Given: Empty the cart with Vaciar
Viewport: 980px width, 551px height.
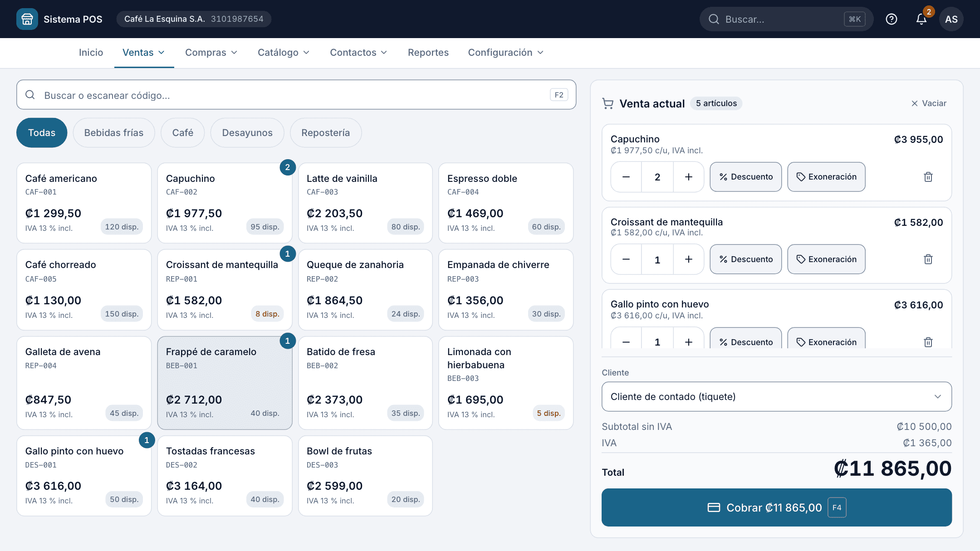Looking at the screenshot, I should 929,103.
